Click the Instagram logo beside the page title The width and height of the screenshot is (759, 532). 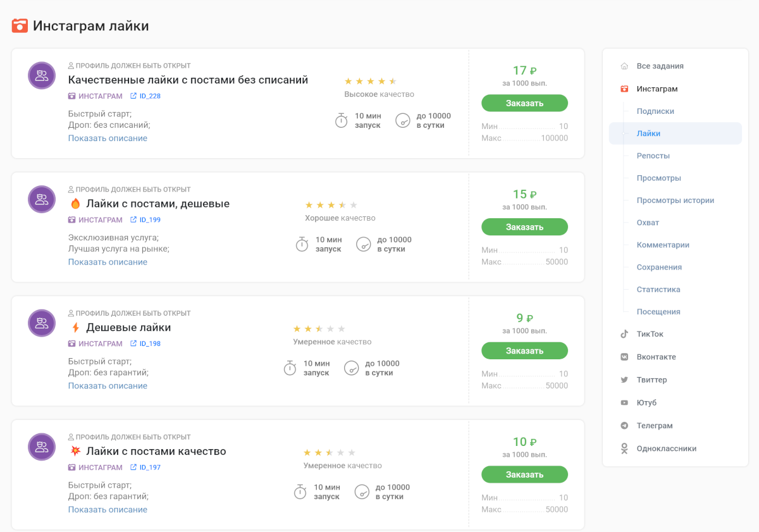coord(20,26)
